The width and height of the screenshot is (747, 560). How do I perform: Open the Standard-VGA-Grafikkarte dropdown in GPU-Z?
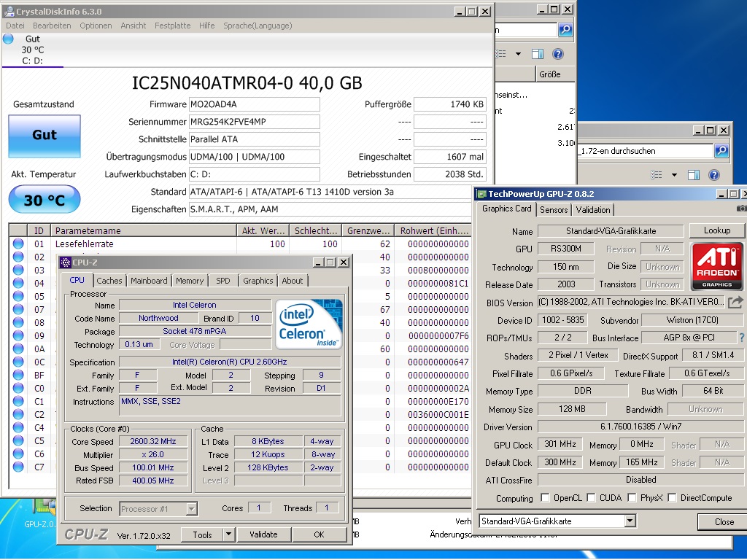pyautogui.click(x=630, y=521)
